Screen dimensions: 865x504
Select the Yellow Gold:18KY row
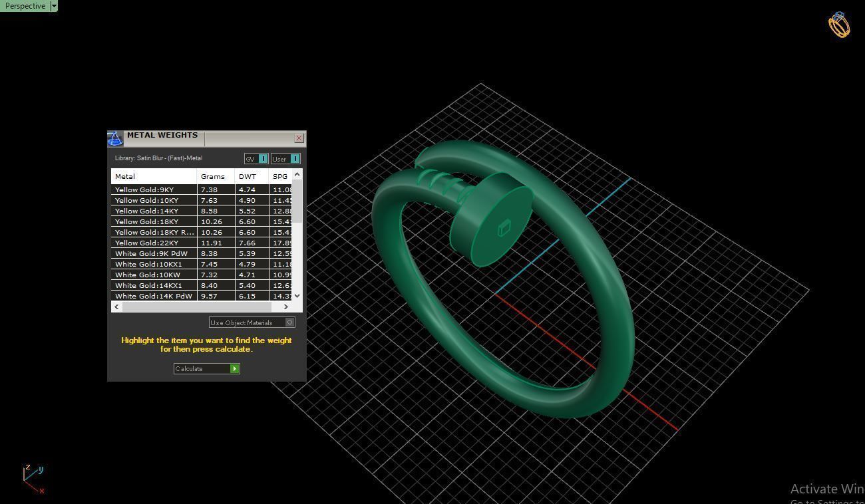coord(202,221)
